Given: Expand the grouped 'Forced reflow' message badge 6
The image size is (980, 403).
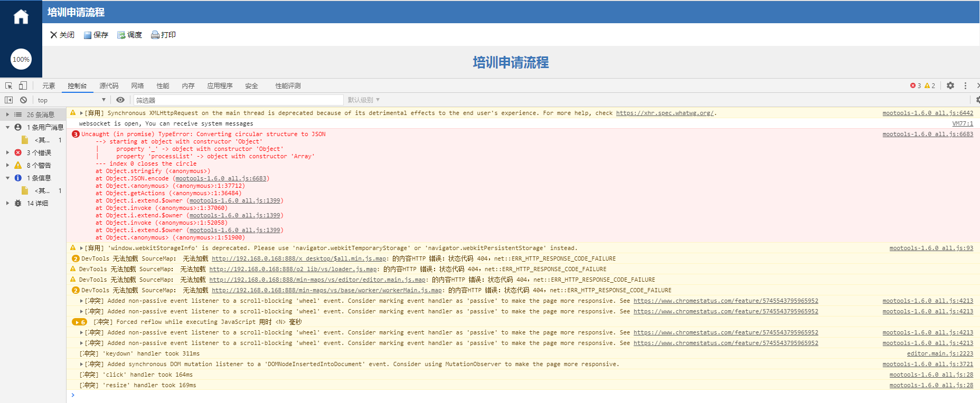Looking at the screenshot, I should coord(79,322).
